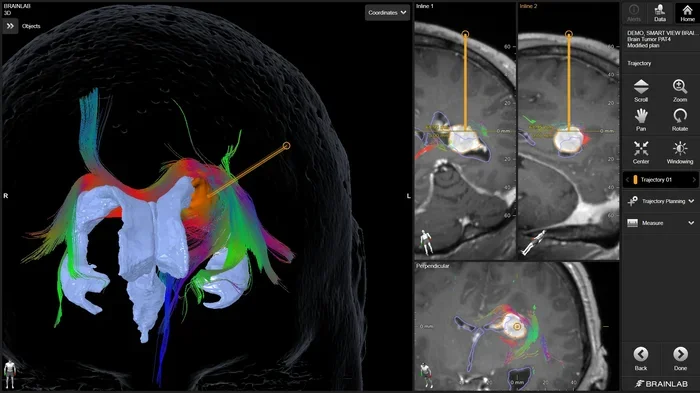Go to next trajectory with right arrow
This screenshot has width=700, height=393.
[694, 180]
